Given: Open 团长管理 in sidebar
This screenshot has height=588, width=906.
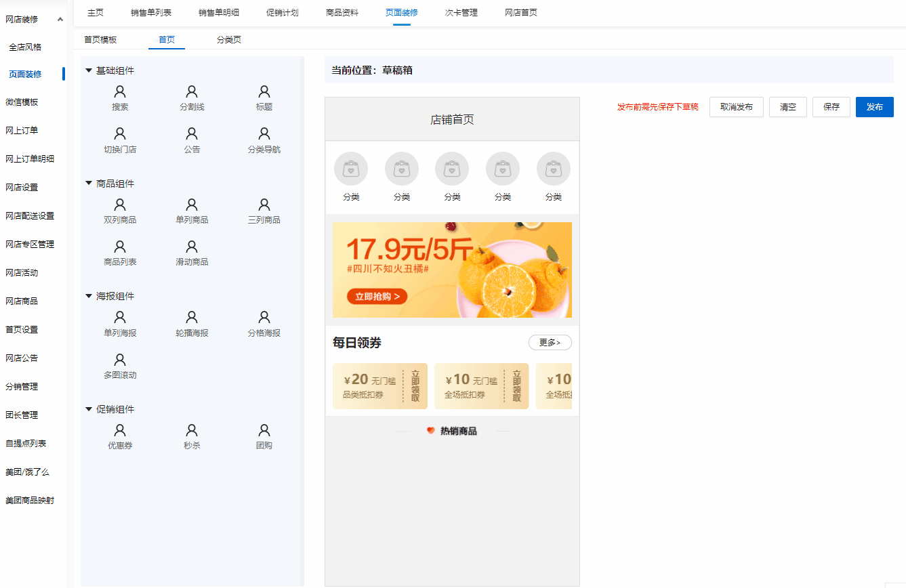Looking at the screenshot, I should click(x=22, y=415).
